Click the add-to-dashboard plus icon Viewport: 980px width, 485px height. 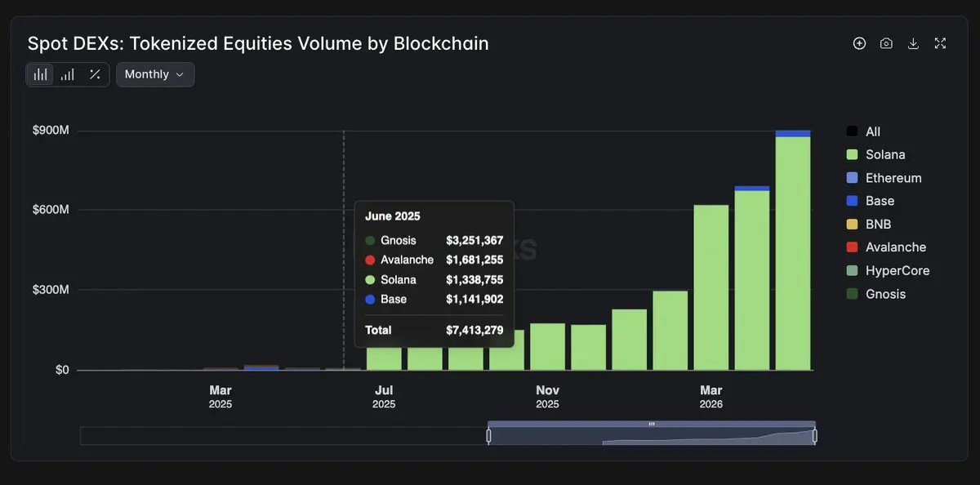(859, 43)
